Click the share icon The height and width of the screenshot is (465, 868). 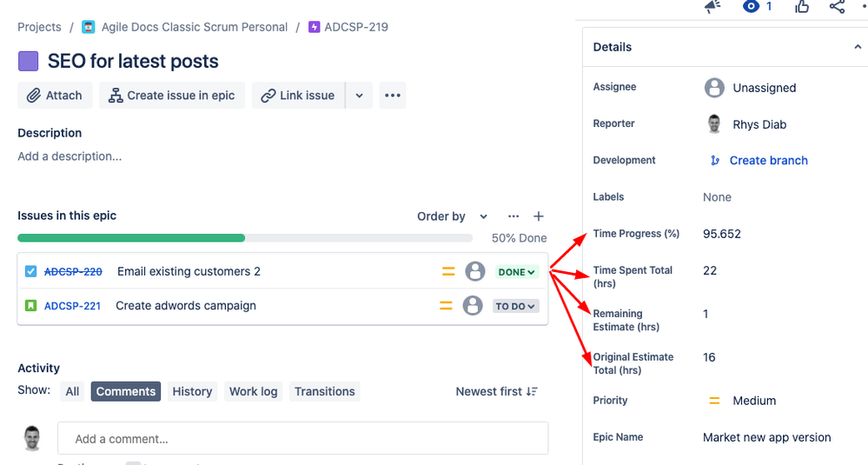tap(837, 6)
